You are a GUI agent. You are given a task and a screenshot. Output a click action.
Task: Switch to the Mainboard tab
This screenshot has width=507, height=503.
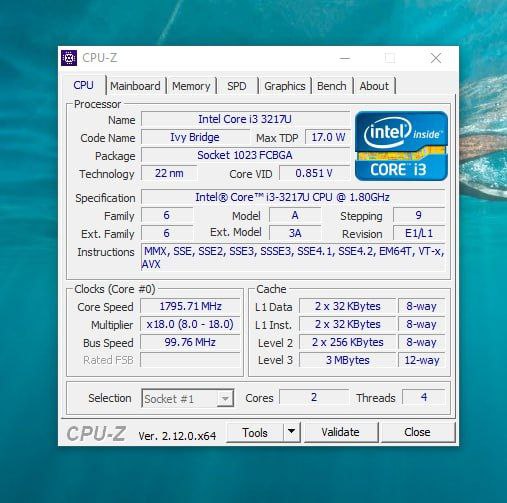click(x=135, y=86)
